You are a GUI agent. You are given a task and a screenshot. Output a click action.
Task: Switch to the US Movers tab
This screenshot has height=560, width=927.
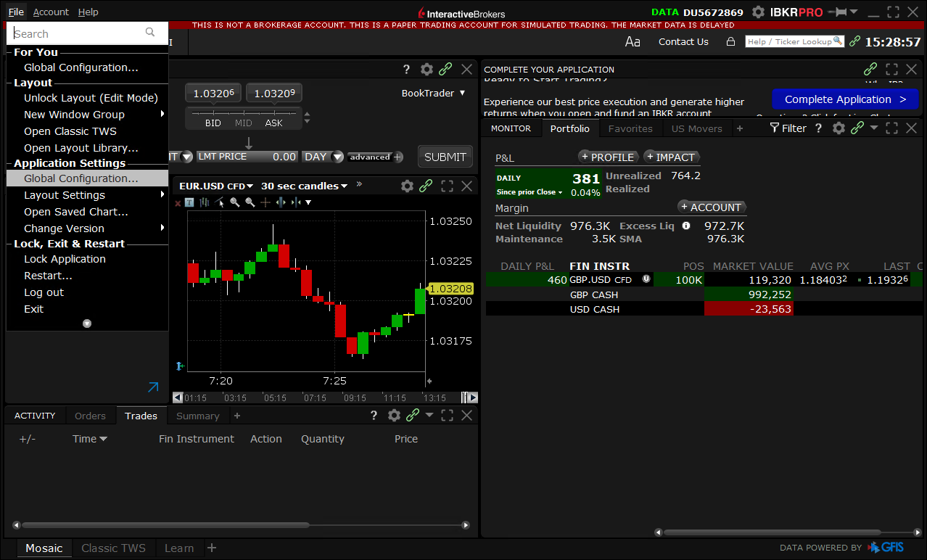click(x=697, y=128)
